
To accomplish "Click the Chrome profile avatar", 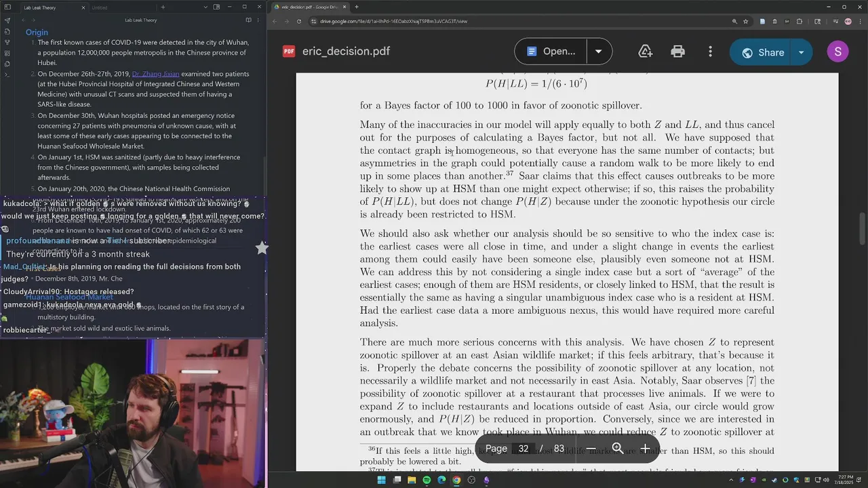I will (848, 21).
